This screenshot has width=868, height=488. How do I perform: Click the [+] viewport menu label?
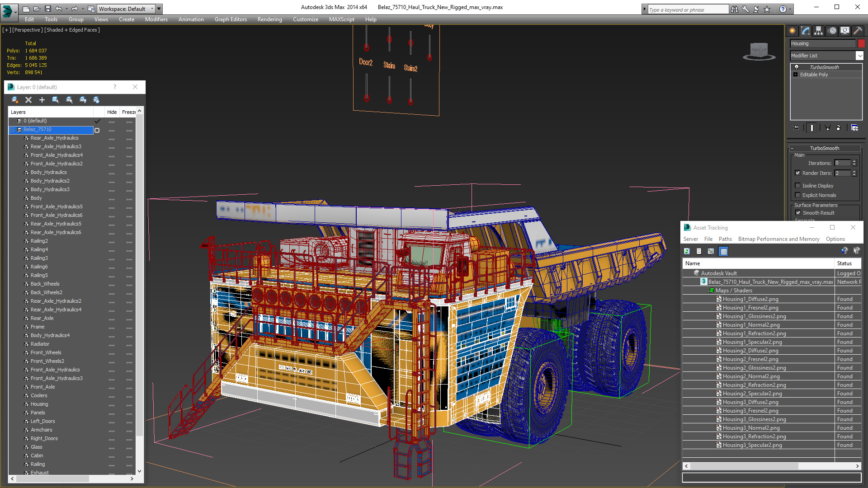[6, 30]
